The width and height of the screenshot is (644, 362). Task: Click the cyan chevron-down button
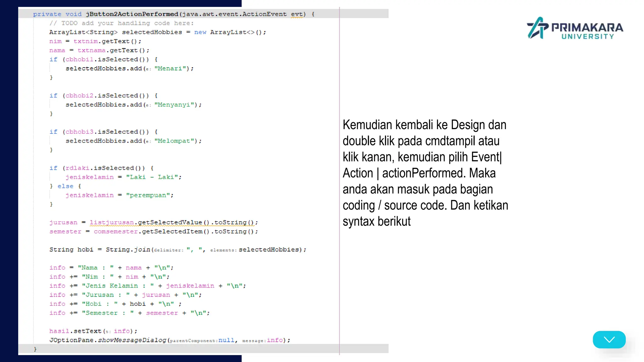click(609, 339)
